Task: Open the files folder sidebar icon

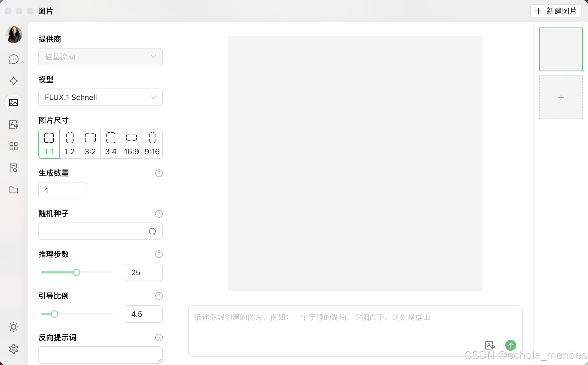Action: pos(13,190)
